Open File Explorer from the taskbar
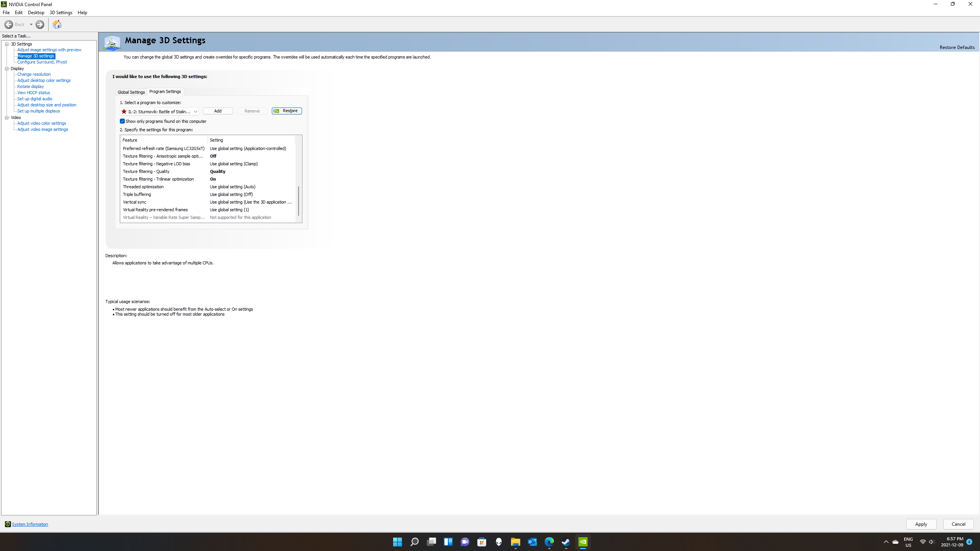The height and width of the screenshot is (551, 980). point(516,542)
